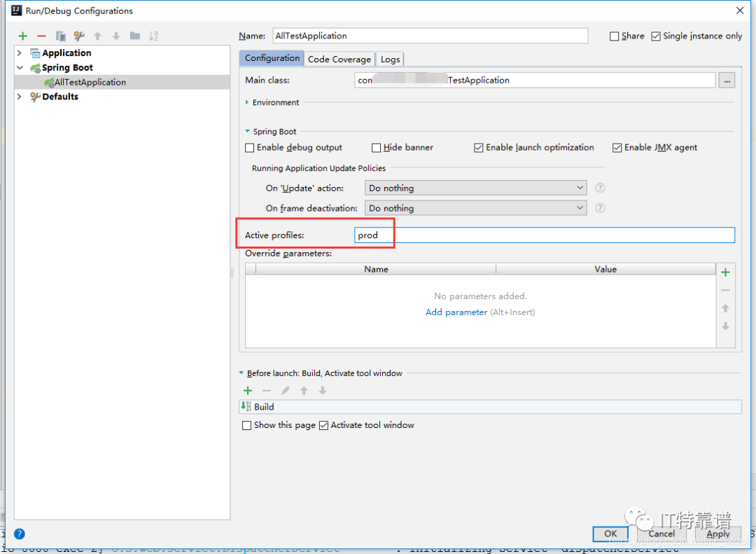Image resolution: width=756 pixels, height=554 pixels.
Task: Open the On 'Update' action dropdown
Action: tap(475, 188)
